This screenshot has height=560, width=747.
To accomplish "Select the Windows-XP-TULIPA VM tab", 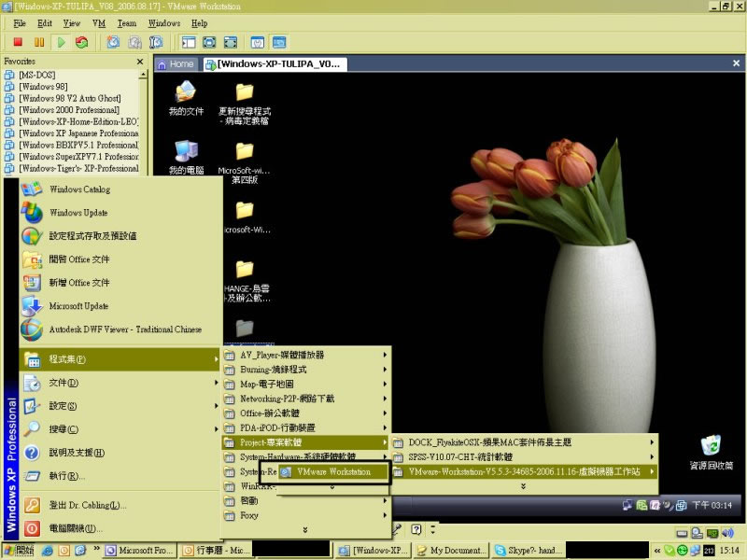I will (274, 63).
